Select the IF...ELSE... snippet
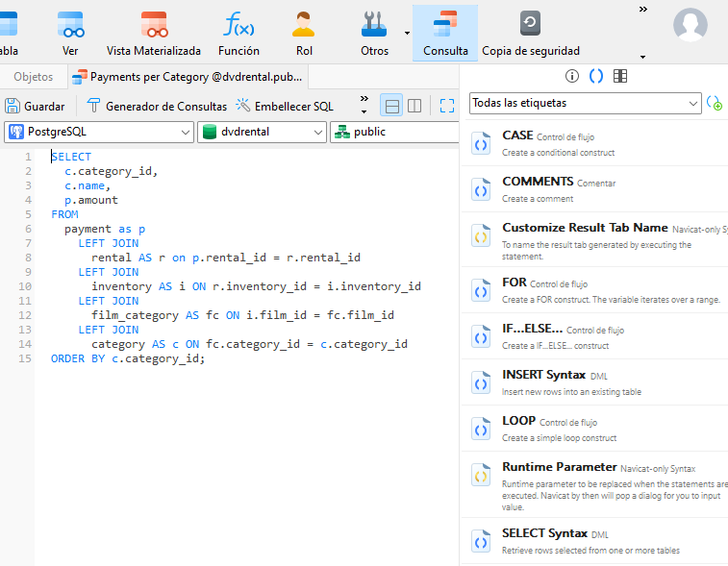728x566 pixels. [x=594, y=336]
